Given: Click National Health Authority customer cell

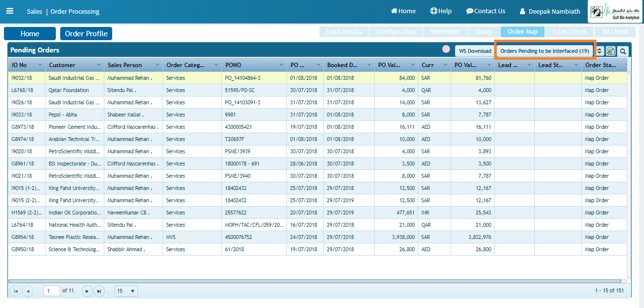Looking at the screenshot, I should [x=74, y=225].
